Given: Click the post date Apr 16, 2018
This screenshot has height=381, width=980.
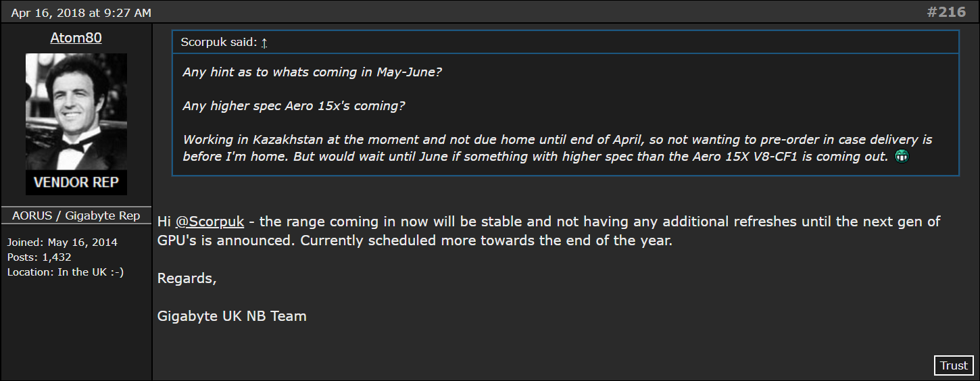Looking at the screenshot, I should point(81,13).
